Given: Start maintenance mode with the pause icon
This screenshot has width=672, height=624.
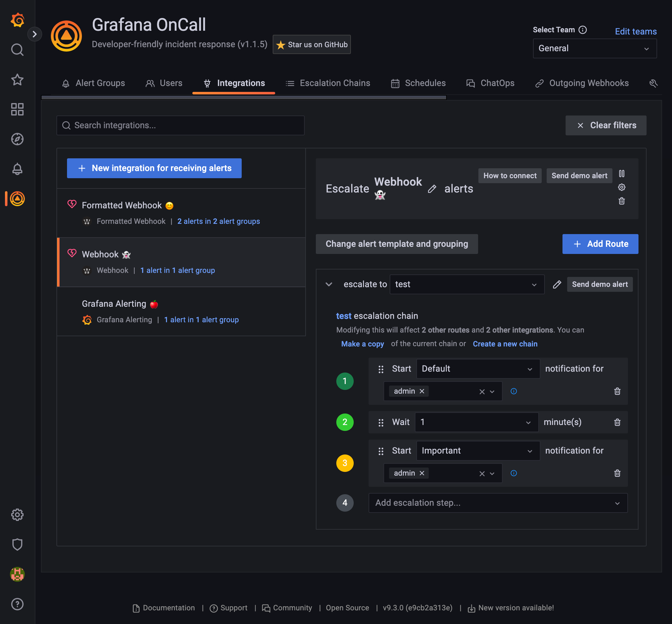Looking at the screenshot, I should point(622,174).
